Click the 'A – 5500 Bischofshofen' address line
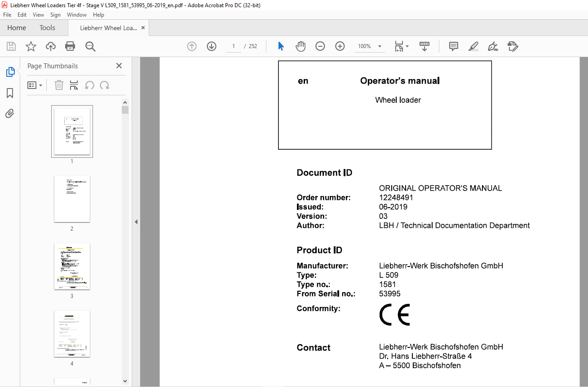This screenshot has width=588, height=387. (x=420, y=366)
